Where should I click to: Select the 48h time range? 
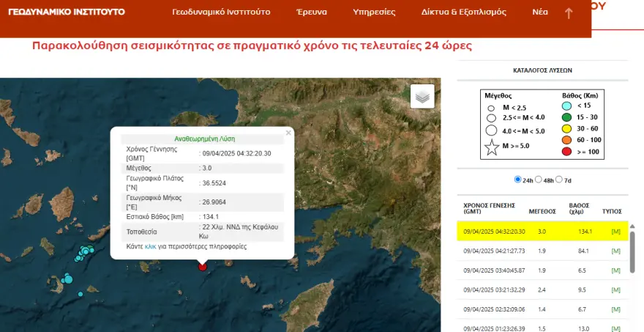click(x=539, y=180)
